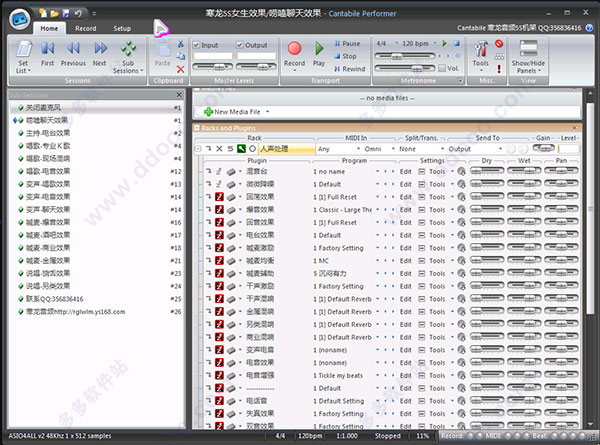Pause the transport
Viewport: 600px width, 445px height.
click(347, 44)
